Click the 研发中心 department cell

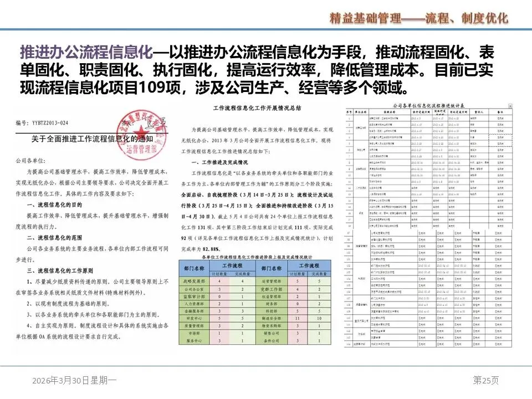point(195,319)
